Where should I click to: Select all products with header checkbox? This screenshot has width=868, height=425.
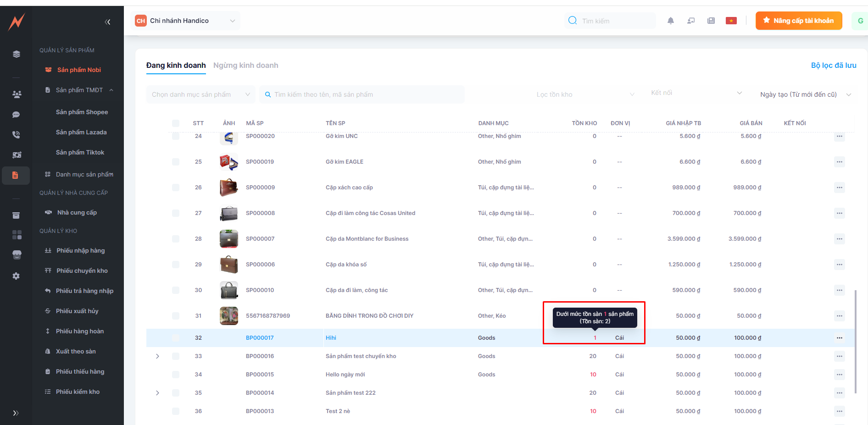pyautogui.click(x=176, y=123)
